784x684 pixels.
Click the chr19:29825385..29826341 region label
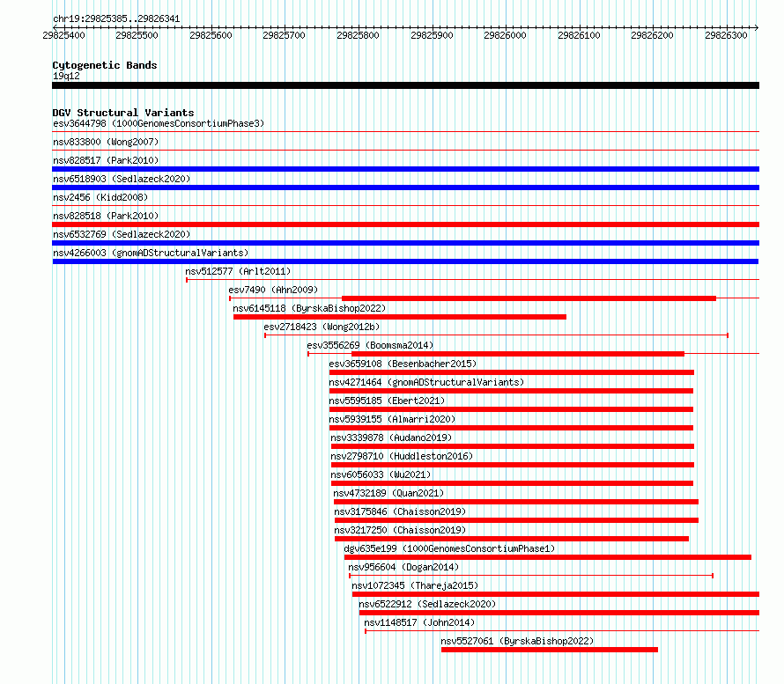[x=116, y=19]
